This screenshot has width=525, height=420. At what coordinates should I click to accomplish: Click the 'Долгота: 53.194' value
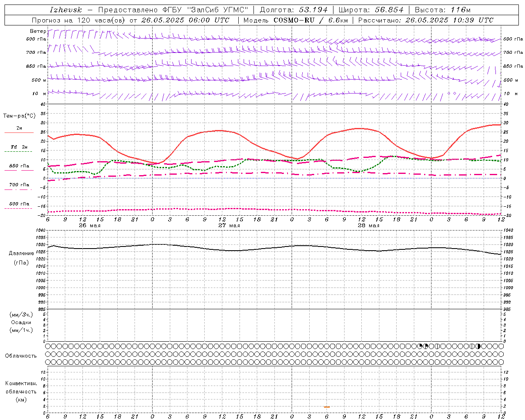tap(294, 10)
